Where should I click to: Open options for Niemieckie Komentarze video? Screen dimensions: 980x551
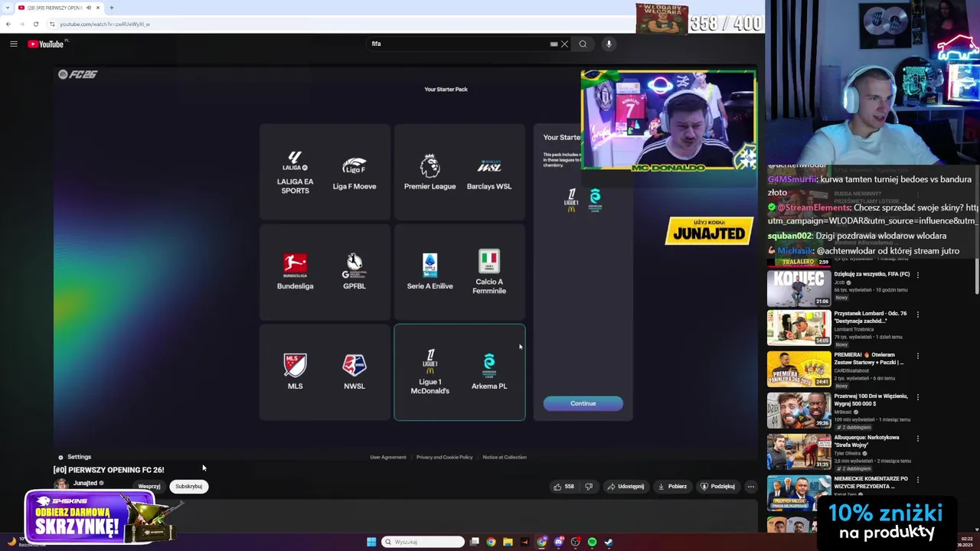point(917,480)
